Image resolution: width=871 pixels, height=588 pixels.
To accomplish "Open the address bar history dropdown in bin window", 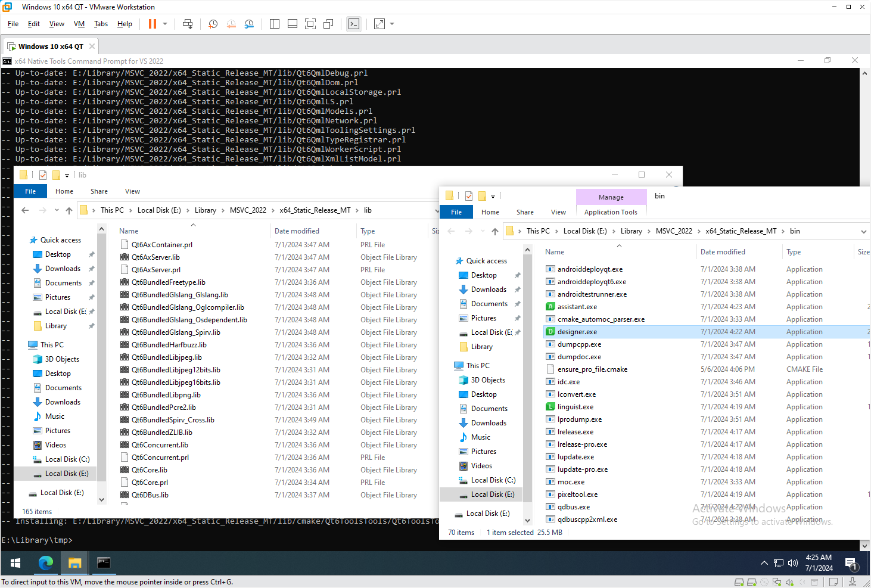I will pos(863,231).
